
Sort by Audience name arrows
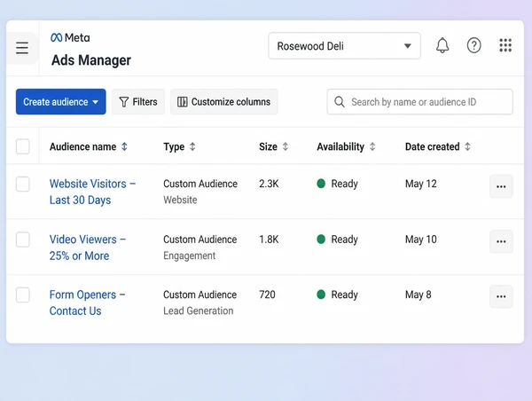pos(124,146)
